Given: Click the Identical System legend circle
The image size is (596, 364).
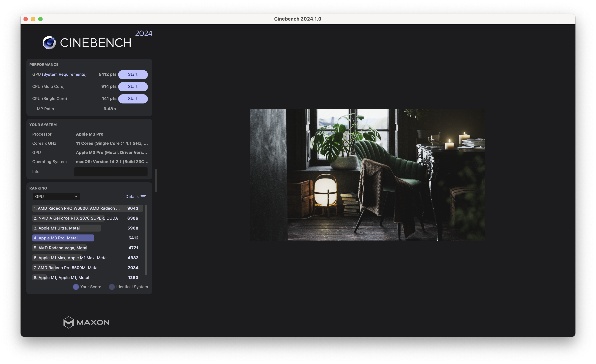Looking at the screenshot, I should 112,287.
